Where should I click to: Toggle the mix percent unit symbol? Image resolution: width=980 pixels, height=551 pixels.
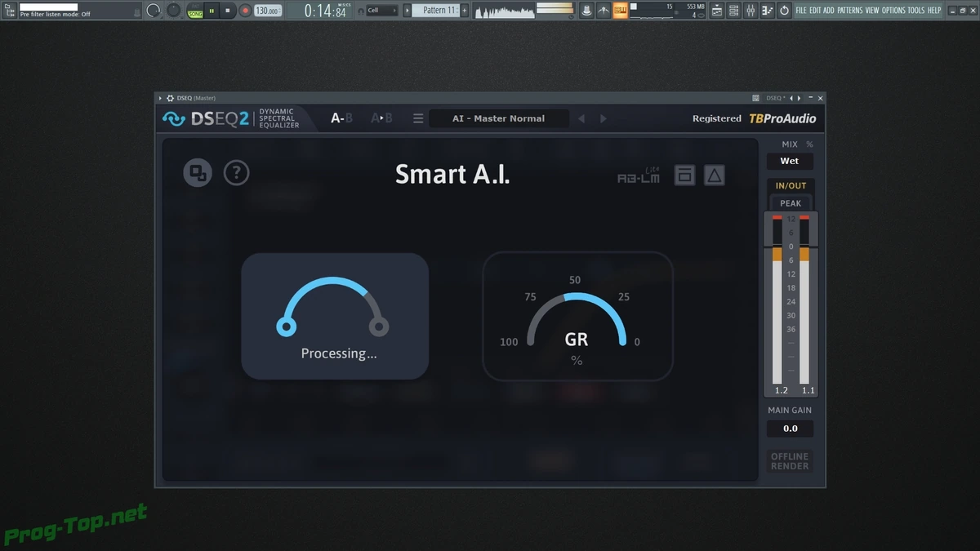pyautogui.click(x=809, y=144)
